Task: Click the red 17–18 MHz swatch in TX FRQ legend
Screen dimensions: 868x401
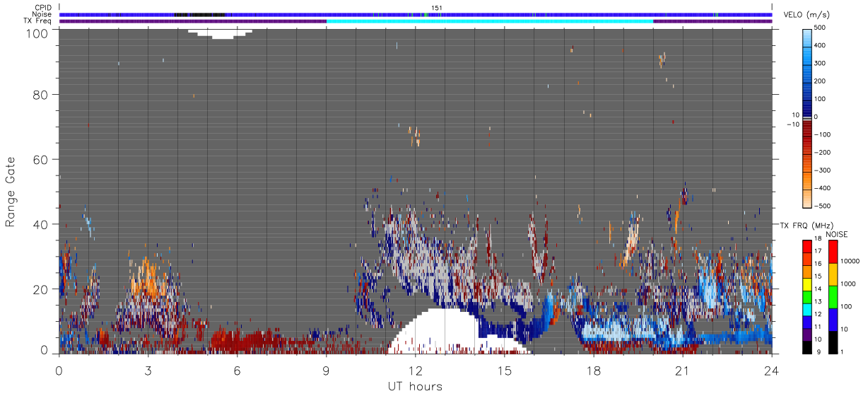Action: coord(808,246)
